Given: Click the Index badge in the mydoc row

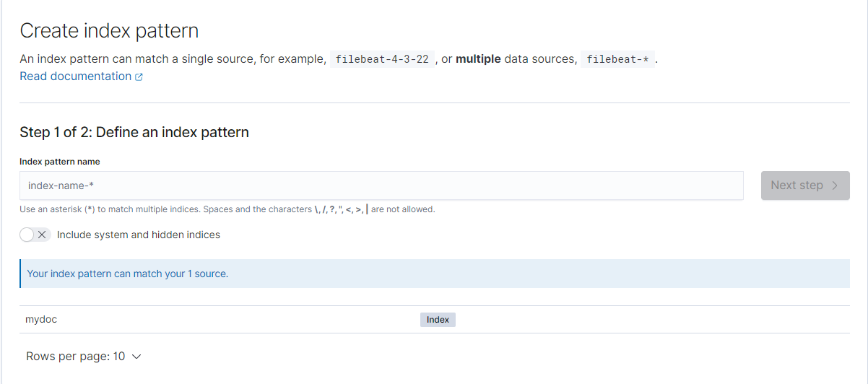Looking at the screenshot, I should coord(438,320).
